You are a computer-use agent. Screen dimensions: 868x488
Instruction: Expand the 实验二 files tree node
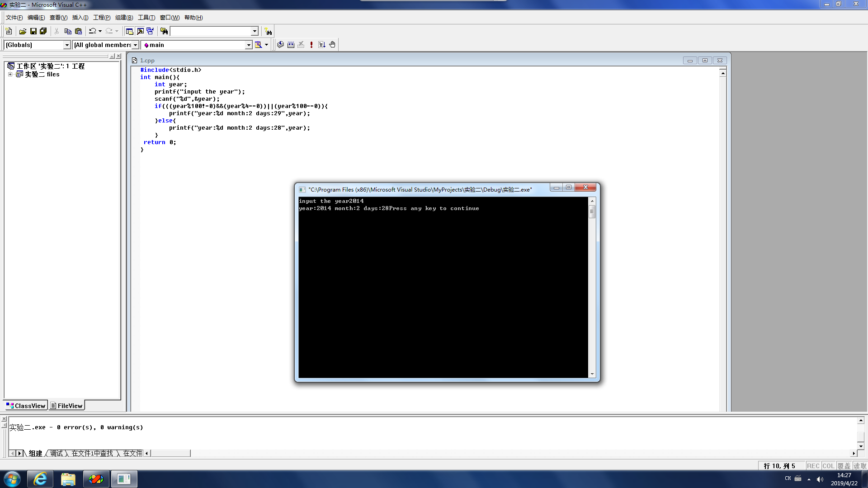(x=10, y=74)
